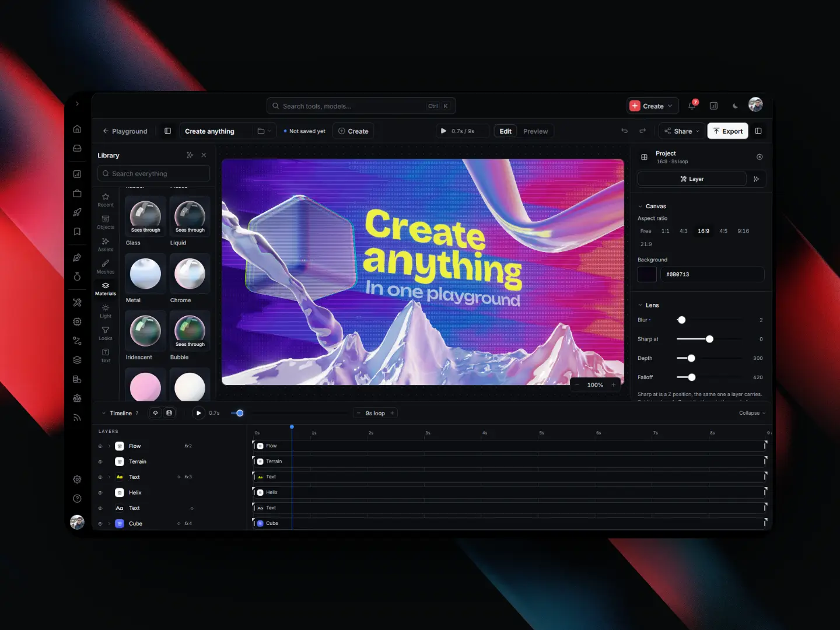Hide the Flow layer with eye icon
The width and height of the screenshot is (840, 630).
pyautogui.click(x=100, y=446)
